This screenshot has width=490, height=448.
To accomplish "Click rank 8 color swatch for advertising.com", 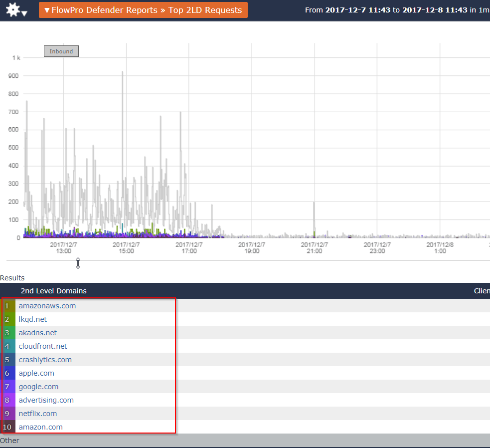I will [8, 400].
